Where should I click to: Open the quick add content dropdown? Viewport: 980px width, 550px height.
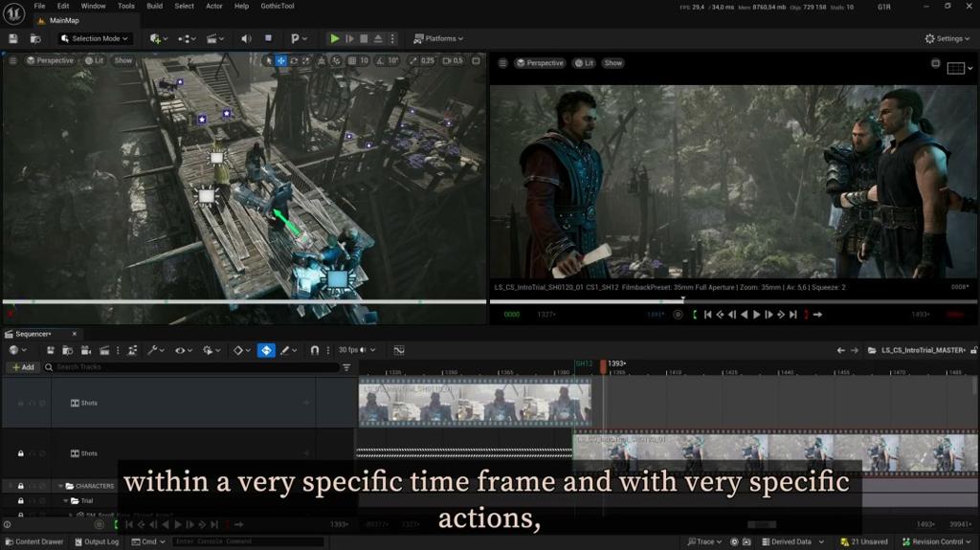coord(159,39)
